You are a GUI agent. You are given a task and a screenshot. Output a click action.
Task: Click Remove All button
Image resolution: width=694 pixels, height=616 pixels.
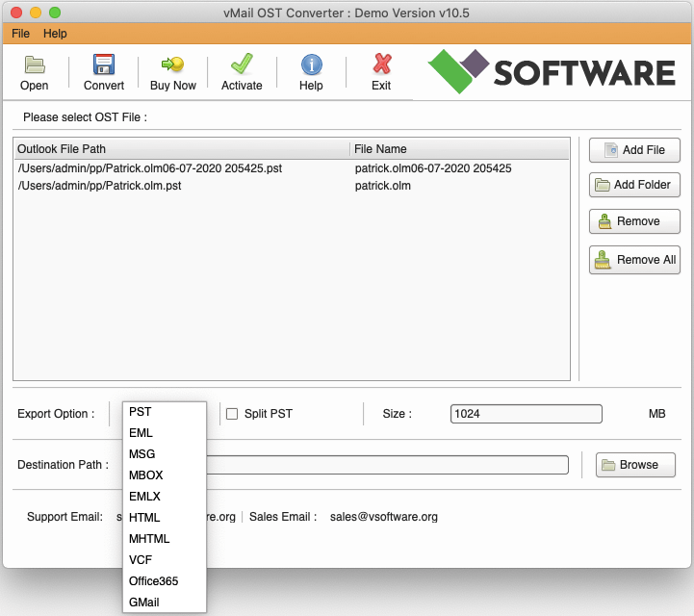tap(634, 260)
